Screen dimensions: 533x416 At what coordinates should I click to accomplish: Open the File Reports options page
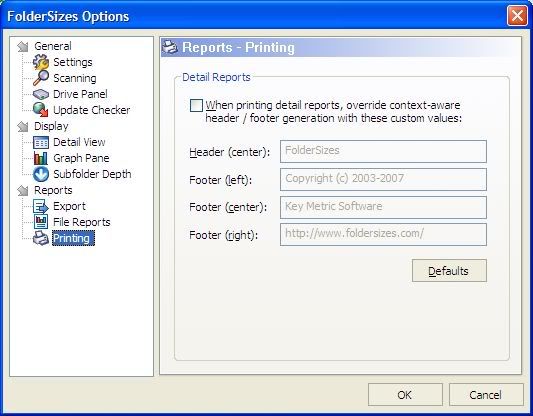point(82,222)
